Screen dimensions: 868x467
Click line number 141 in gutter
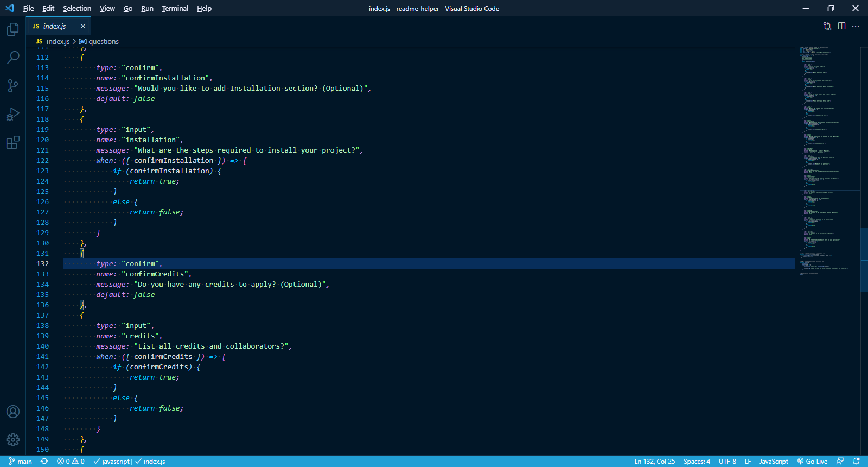(x=42, y=357)
